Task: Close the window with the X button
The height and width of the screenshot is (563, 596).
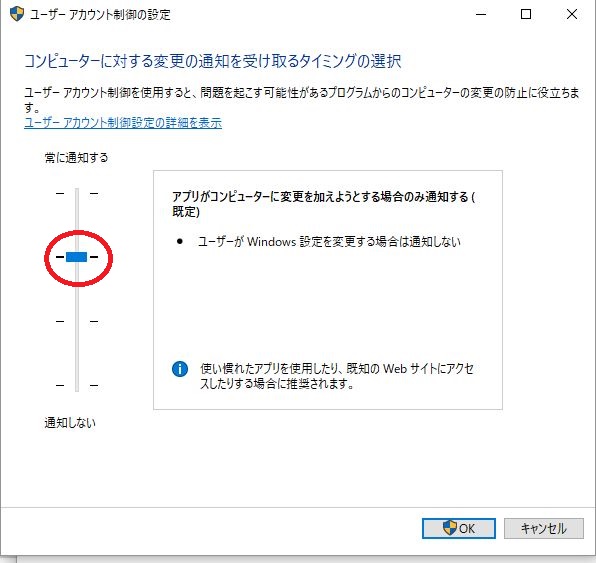Action: click(x=572, y=14)
